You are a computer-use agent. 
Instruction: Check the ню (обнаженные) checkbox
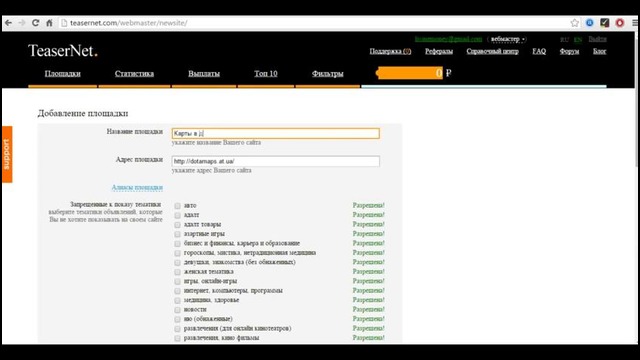[x=178, y=319]
